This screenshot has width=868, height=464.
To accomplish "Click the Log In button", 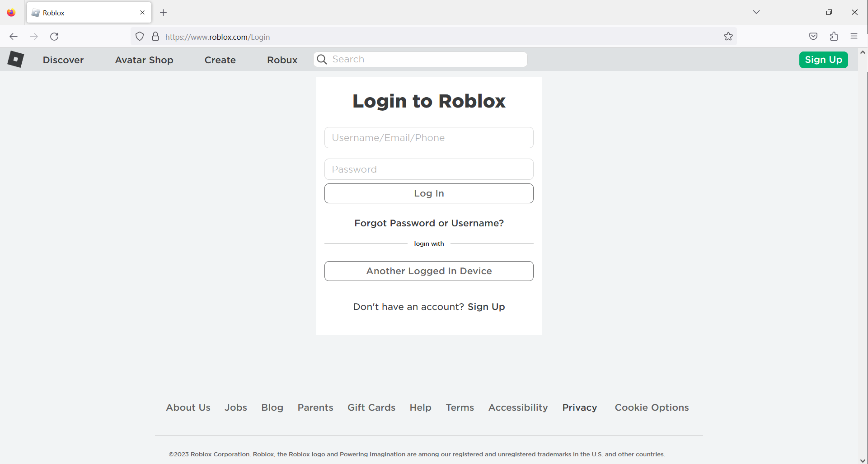I will click(x=428, y=193).
